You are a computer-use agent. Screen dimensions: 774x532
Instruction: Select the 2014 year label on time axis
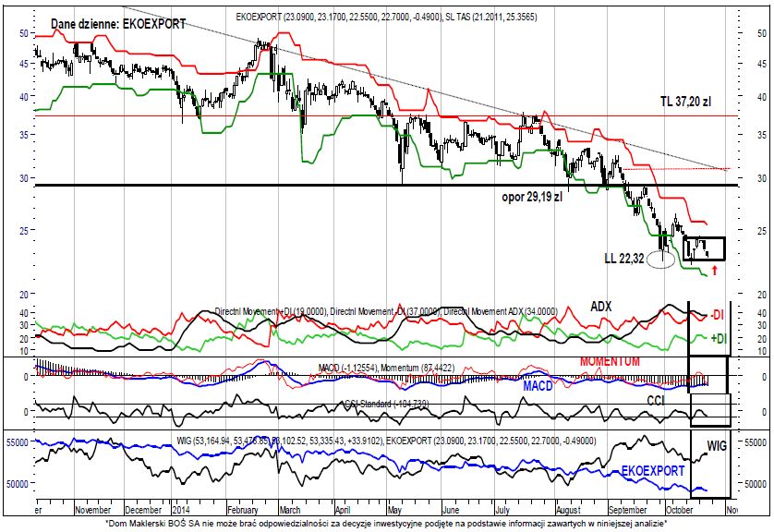[x=181, y=509]
